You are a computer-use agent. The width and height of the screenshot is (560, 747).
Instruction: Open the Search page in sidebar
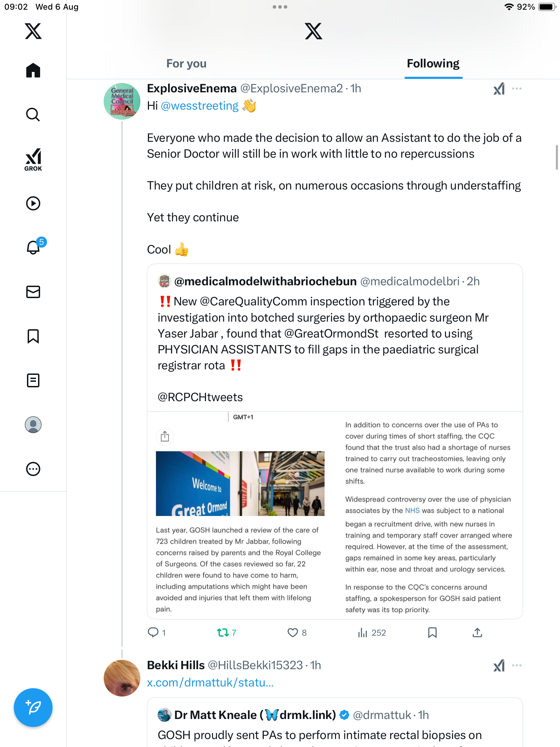33,114
